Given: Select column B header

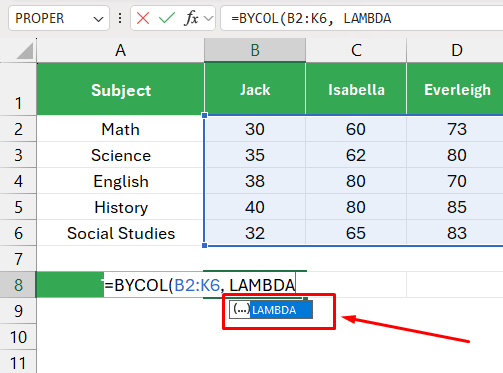Looking at the screenshot, I should tap(255, 50).
